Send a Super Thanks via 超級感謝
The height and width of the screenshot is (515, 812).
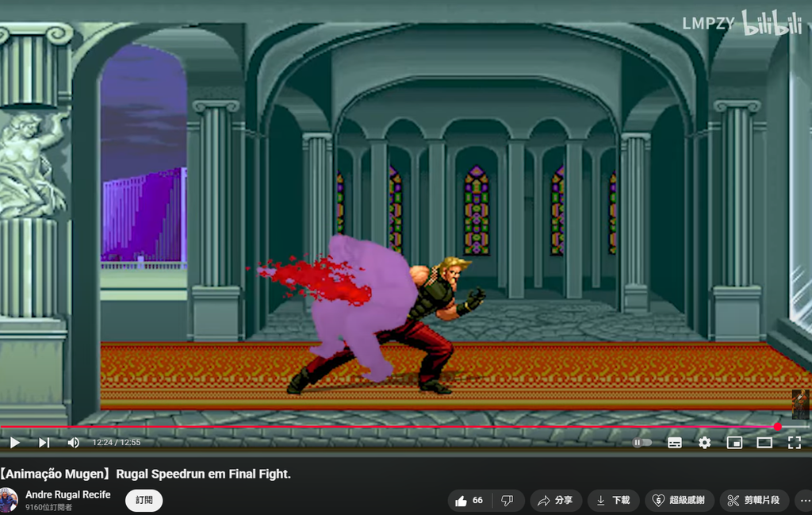pos(680,501)
